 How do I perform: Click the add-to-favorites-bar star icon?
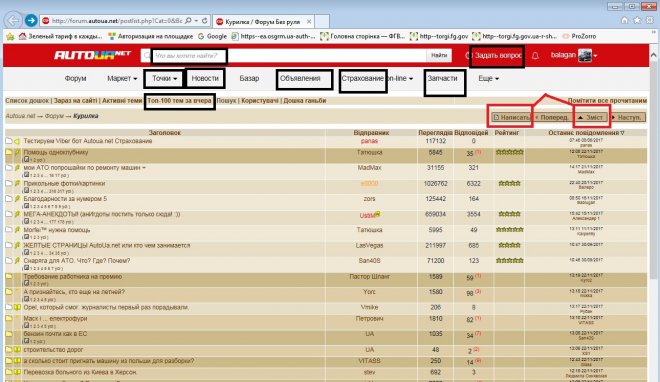(10, 37)
